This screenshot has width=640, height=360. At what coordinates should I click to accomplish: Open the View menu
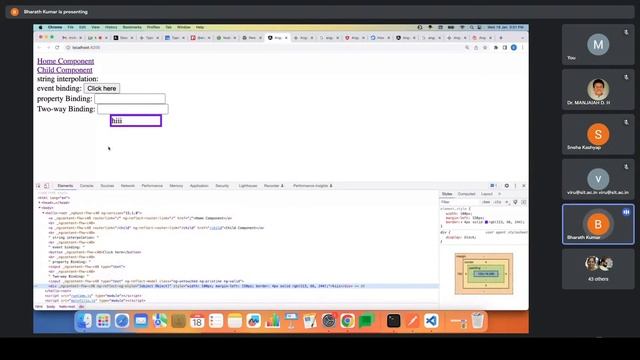[96, 27]
